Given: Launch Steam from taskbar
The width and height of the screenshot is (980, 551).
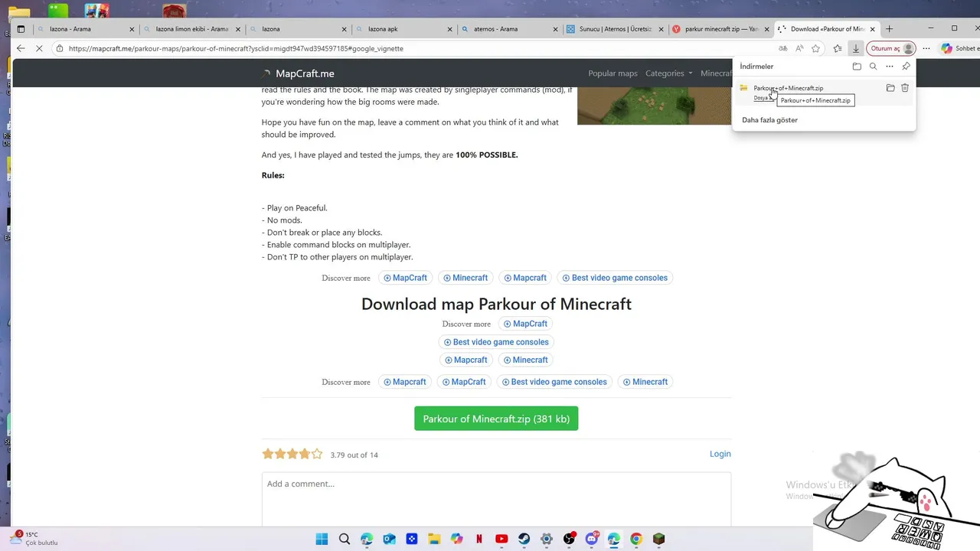Looking at the screenshot, I should coord(524,539).
